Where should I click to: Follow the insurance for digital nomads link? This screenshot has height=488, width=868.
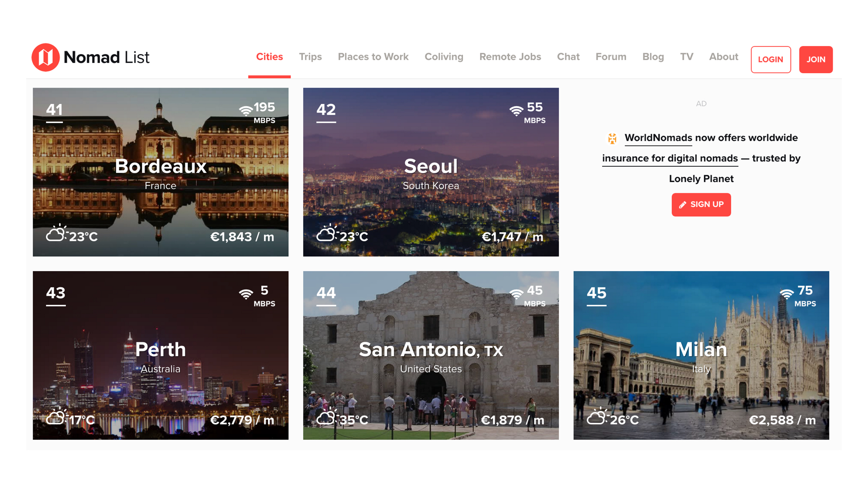tap(670, 159)
